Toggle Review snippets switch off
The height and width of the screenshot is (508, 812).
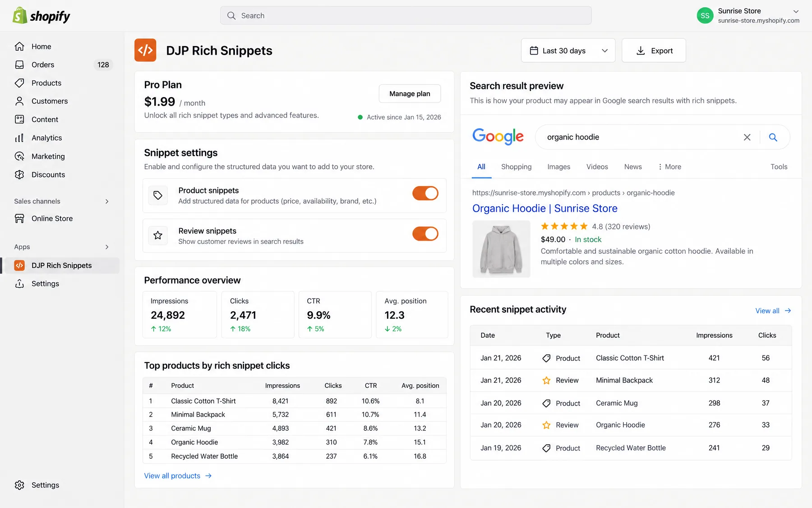(x=425, y=234)
